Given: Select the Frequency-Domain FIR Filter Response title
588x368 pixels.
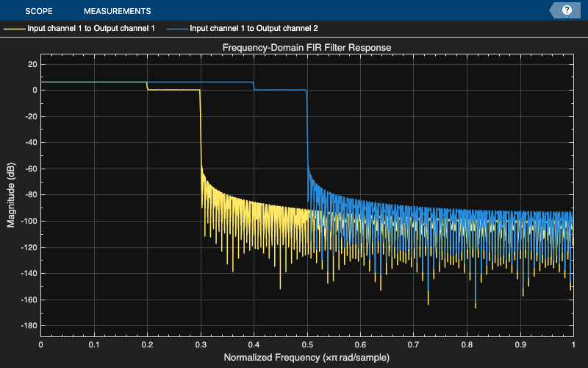Looking at the screenshot, I should 306,48.
